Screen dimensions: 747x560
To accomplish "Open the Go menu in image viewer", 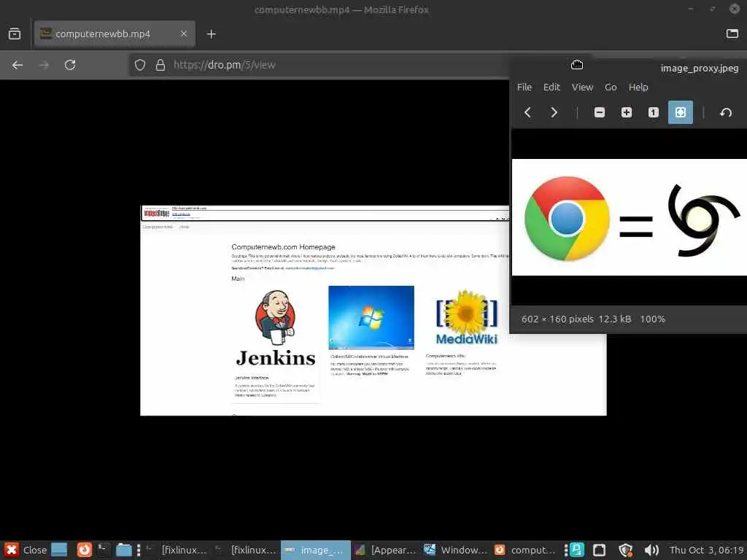I will tap(611, 87).
